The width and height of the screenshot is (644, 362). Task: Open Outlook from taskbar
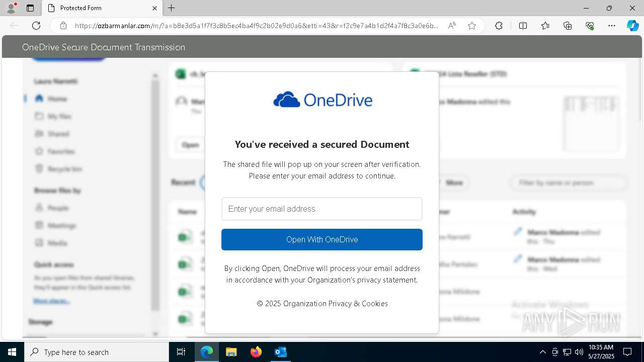tap(280, 352)
